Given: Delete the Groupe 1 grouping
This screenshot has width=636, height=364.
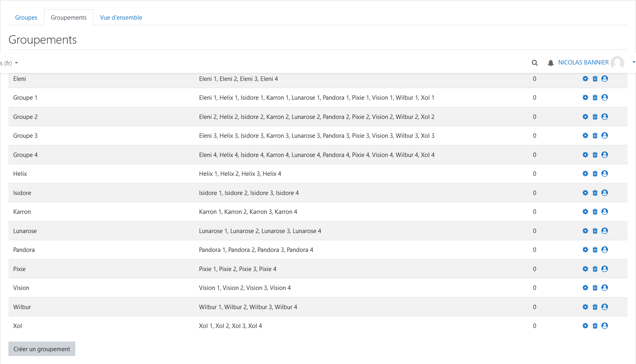Looking at the screenshot, I should (x=595, y=98).
